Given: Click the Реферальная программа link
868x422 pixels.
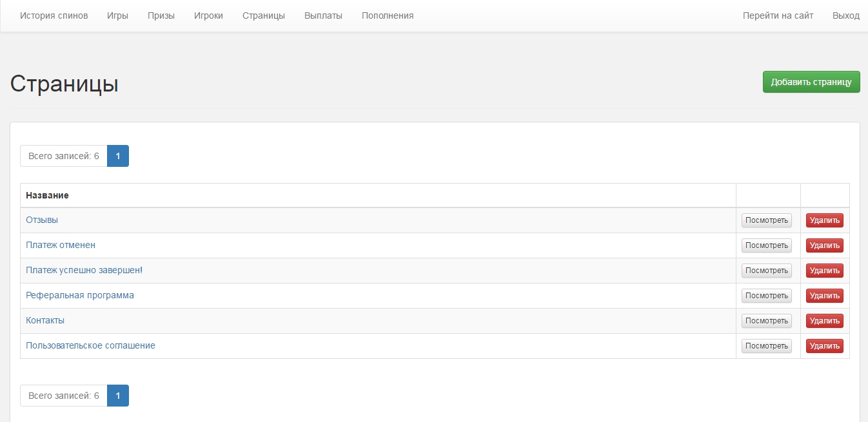Looking at the screenshot, I should [80, 295].
